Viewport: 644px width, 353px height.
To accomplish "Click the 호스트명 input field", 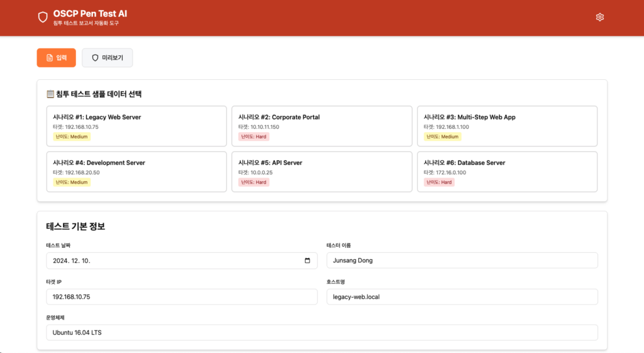I will pos(462,296).
